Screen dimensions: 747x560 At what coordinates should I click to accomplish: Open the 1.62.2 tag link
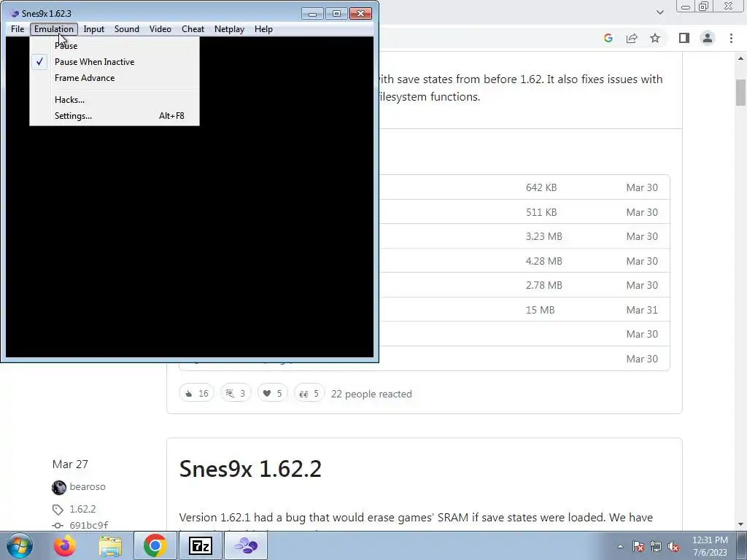tap(82, 509)
